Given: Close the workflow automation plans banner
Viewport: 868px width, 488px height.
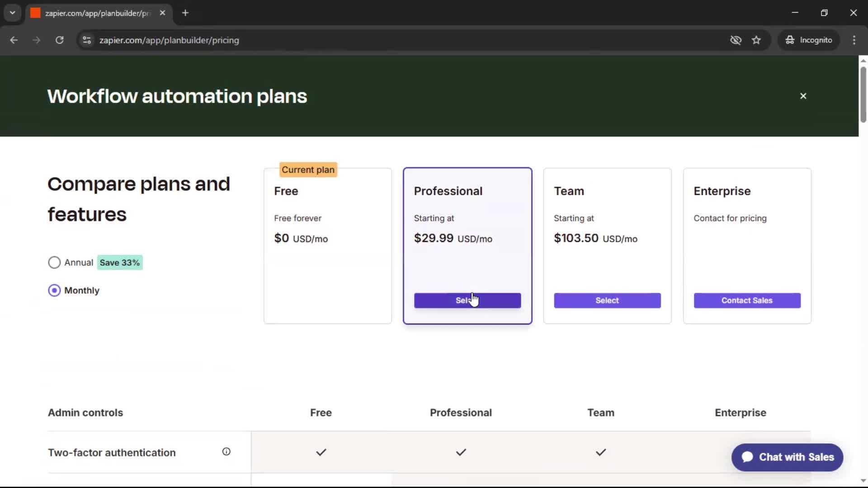Looking at the screenshot, I should 803,96.
